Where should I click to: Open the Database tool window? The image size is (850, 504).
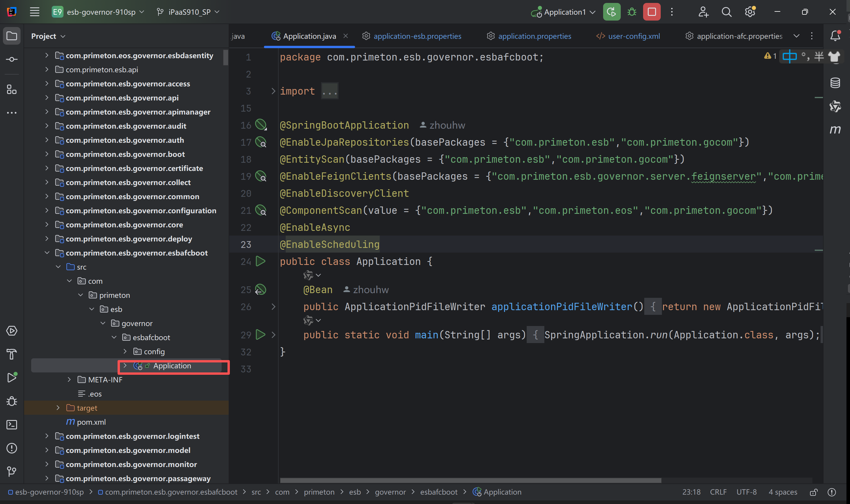835,83
